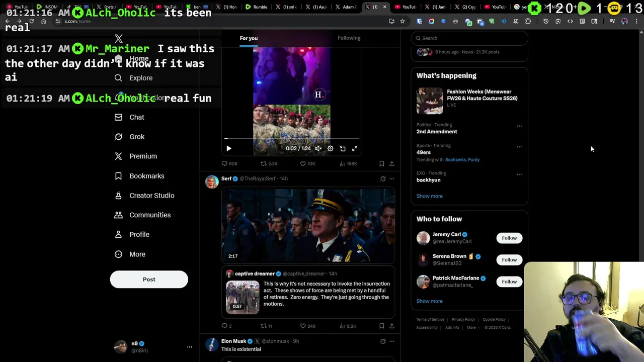The image size is (644, 362).
Task: Open more options for 2nd Amendment trend
Action: [x=519, y=126]
